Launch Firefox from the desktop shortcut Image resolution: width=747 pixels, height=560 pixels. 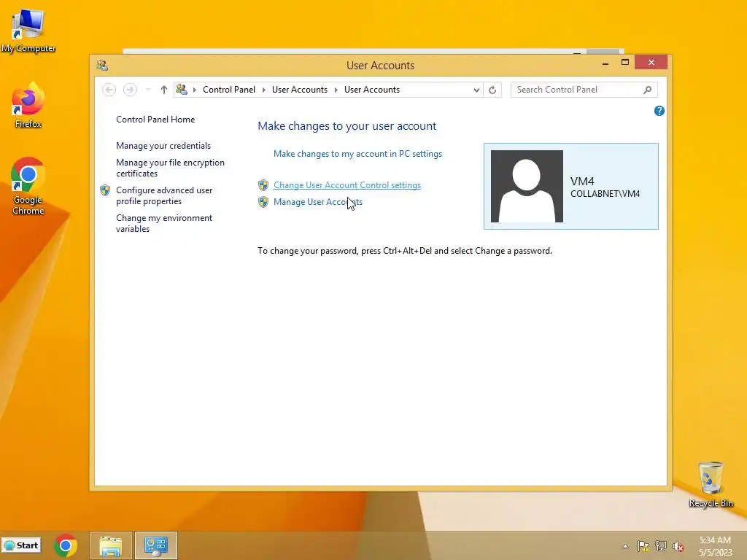pos(28,106)
